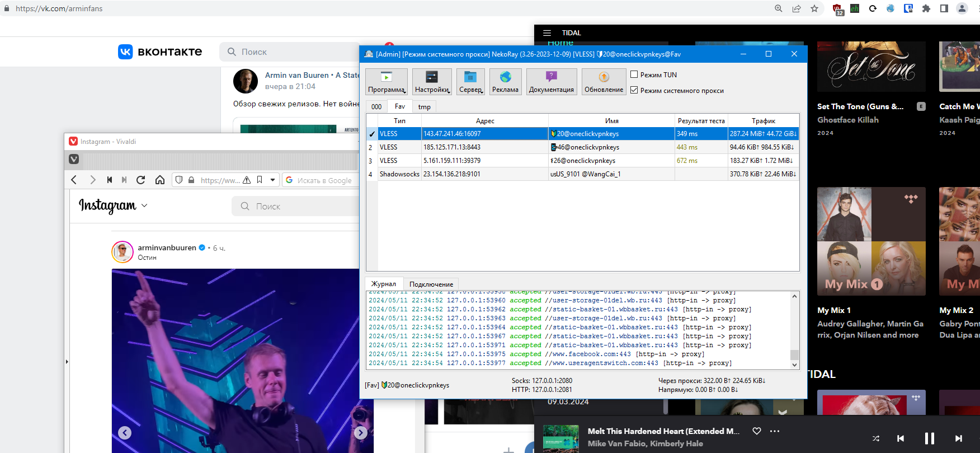
Task: Go back in the Vivaldi window
Action: pyautogui.click(x=74, y=180)
